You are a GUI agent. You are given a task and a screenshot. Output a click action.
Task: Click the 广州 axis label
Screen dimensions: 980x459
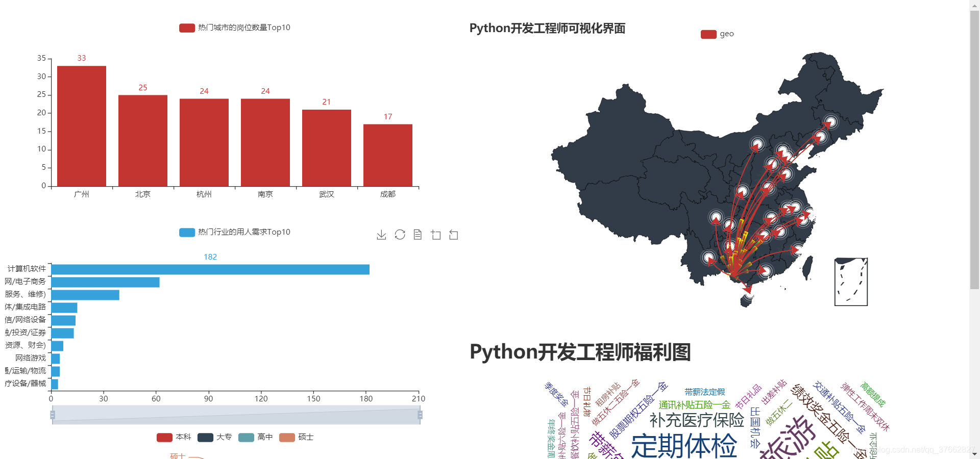click(82, 194)
